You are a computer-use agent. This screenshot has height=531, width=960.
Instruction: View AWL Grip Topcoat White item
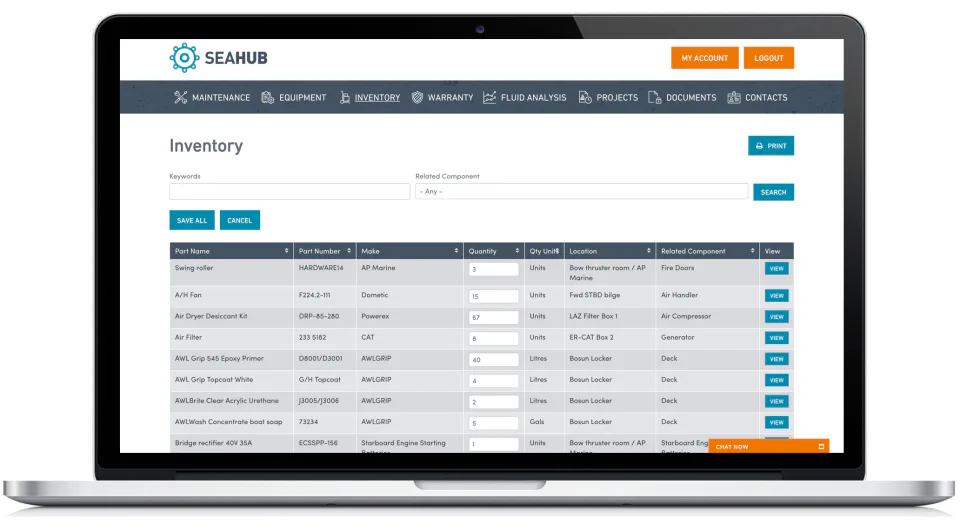[776, 380]
